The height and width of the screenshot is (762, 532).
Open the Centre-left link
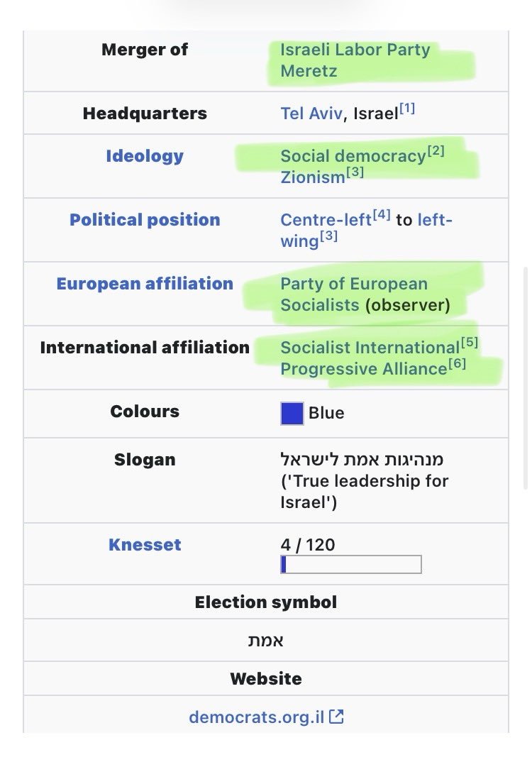click(326, 220)
